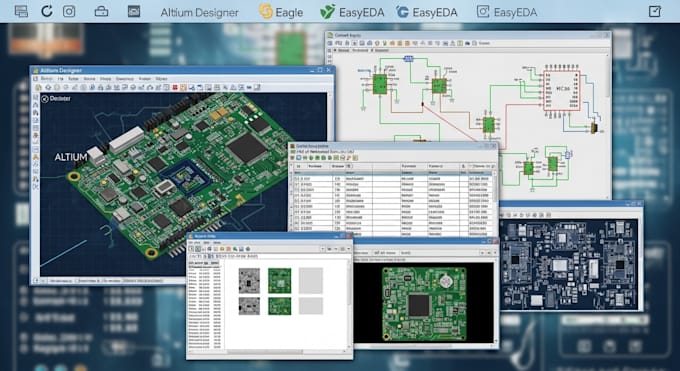Select the bottom empty gray placeholder thumbnail
Image resolution: width=680 pixels, height=371 pixels.
311,306
